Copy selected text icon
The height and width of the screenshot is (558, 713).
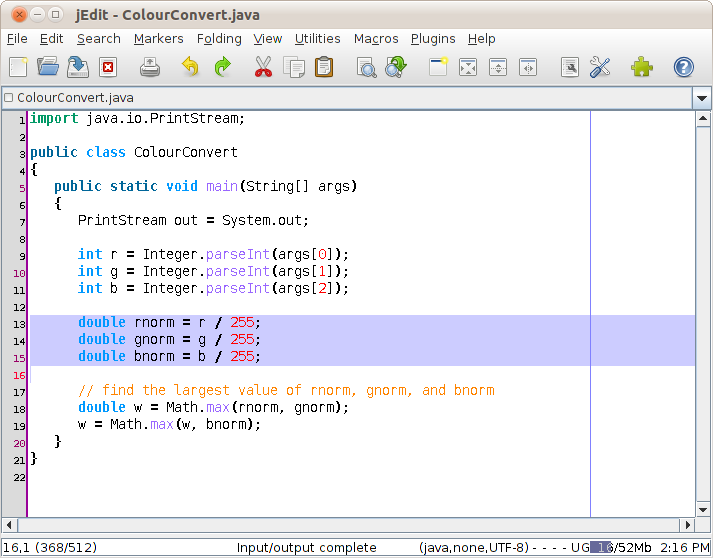(294, 67)
